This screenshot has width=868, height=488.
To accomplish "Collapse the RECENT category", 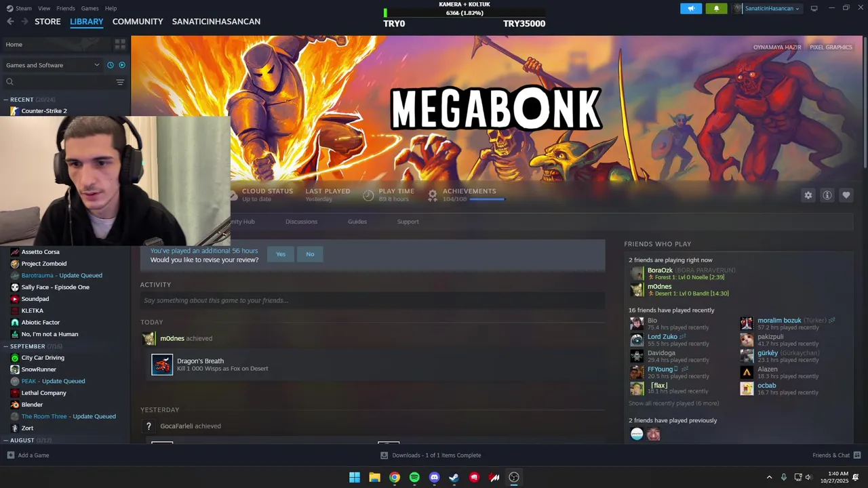I will [x=6, y=100].
